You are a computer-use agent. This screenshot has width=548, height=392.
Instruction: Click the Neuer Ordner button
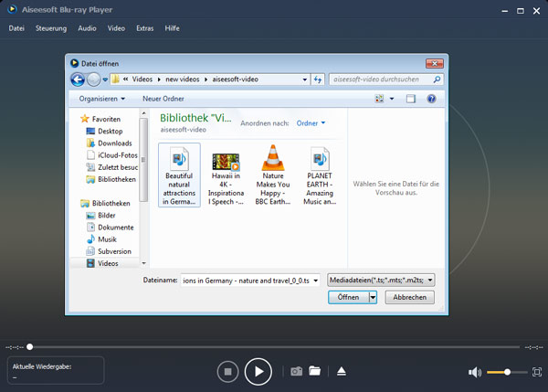[x=163, y=99]
